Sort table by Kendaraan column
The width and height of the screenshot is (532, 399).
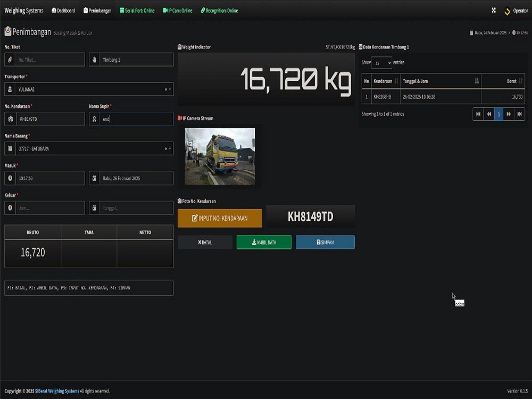click(386, 81)
